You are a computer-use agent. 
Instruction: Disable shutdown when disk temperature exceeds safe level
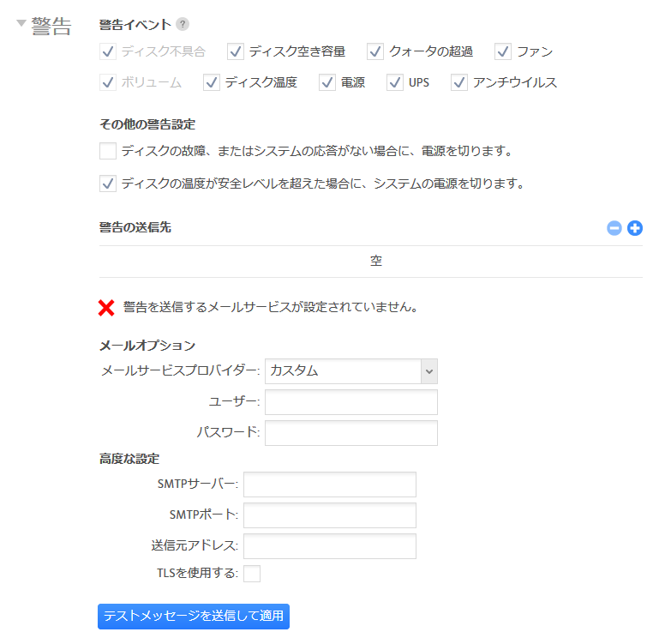coord(108,184)
